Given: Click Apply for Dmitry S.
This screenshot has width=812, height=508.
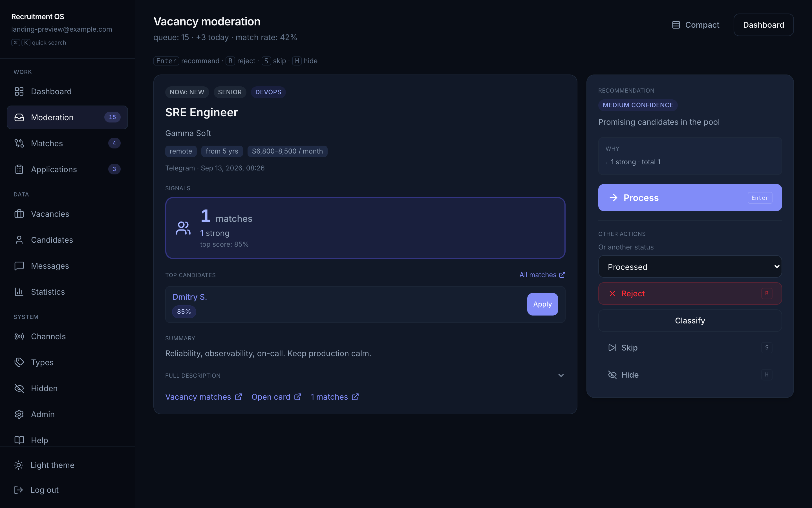Looking at the screenshot, I should 542,304.
